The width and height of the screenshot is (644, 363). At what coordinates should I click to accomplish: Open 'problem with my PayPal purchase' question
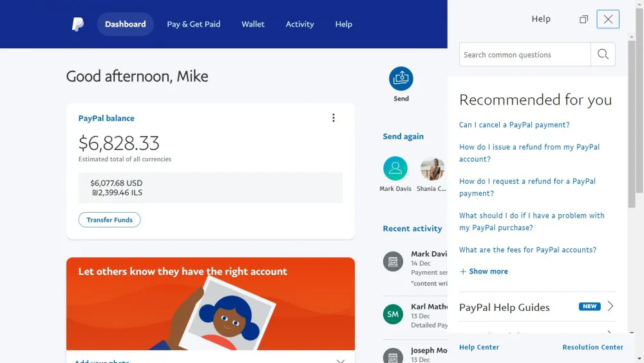coord(532,222)
